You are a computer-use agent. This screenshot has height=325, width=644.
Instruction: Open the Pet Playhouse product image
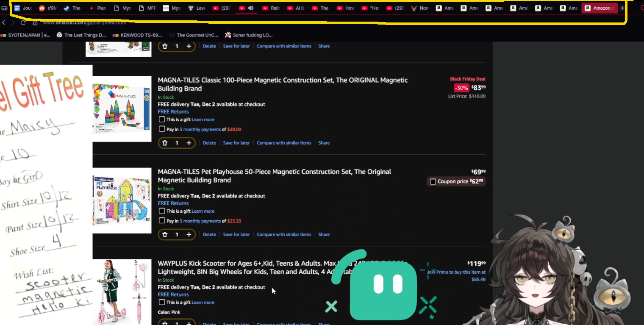click(x=122, y=200)
